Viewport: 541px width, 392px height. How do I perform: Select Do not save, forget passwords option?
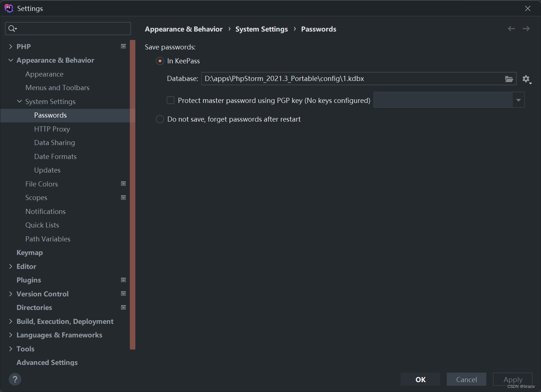pos(160,119)
